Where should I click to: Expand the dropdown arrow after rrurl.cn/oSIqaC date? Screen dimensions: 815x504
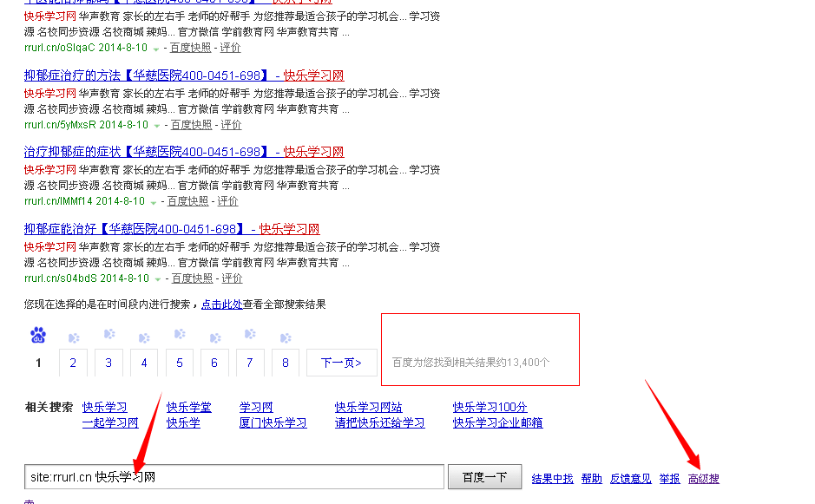(154, 47)
